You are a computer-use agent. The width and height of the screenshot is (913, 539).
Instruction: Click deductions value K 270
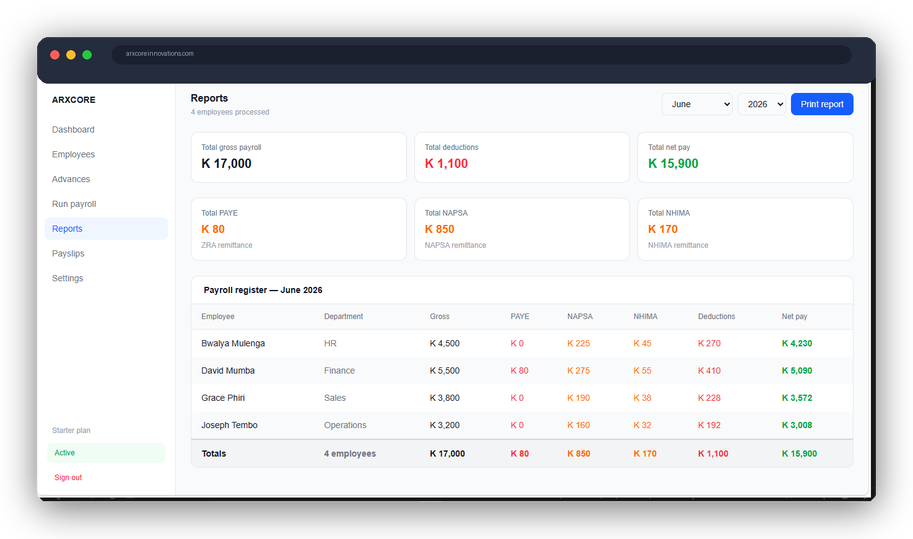[x=709, y=343]
